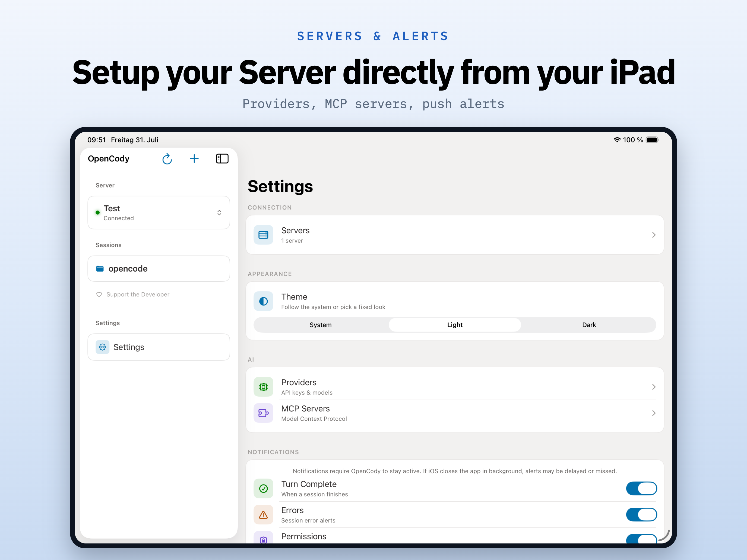Click the APPEARANCE section header
The height and width of the screenshot is (560, 747).
[x=270, y=274]
